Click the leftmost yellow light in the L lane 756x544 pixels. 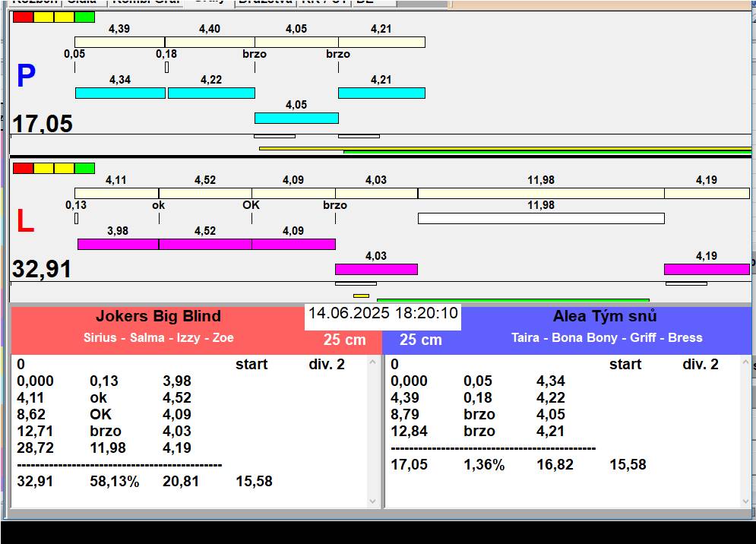coord(44,168)
